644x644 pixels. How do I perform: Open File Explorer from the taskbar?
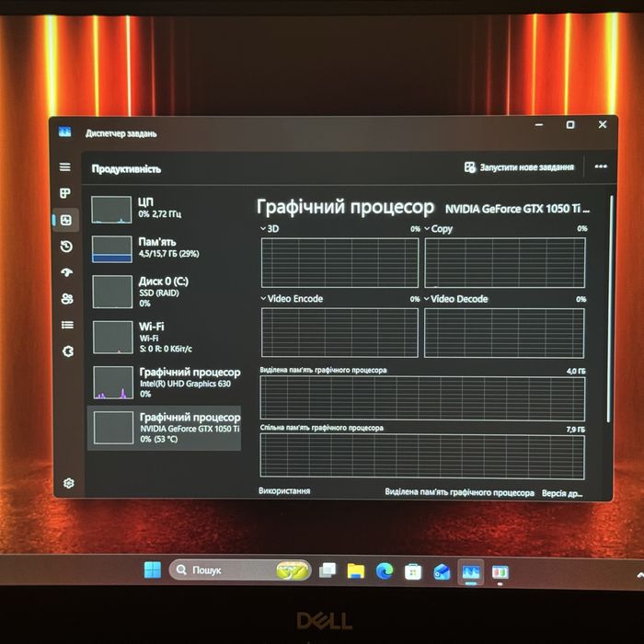tap(356, 571)
